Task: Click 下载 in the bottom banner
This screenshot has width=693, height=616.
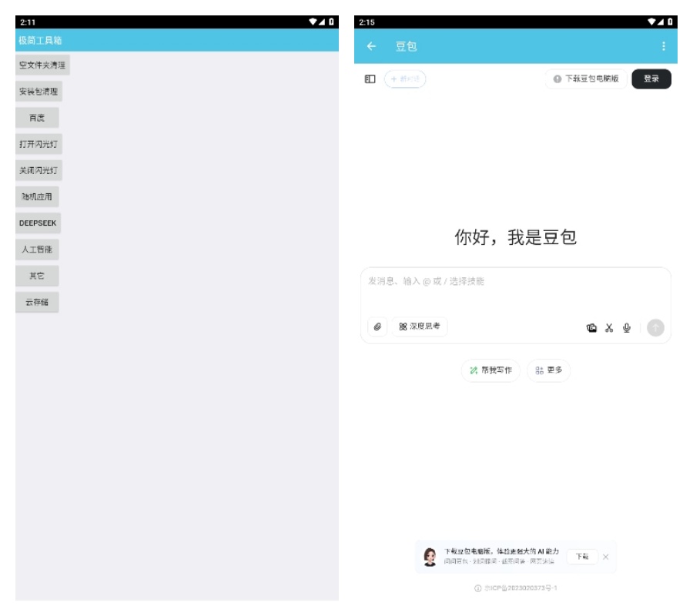Action: (582, 557)
